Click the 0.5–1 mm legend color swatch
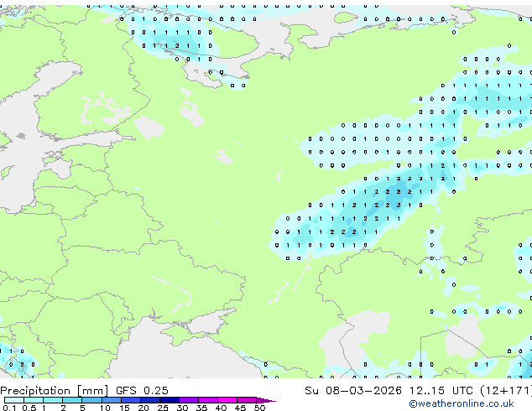 (x=34, y=400)
